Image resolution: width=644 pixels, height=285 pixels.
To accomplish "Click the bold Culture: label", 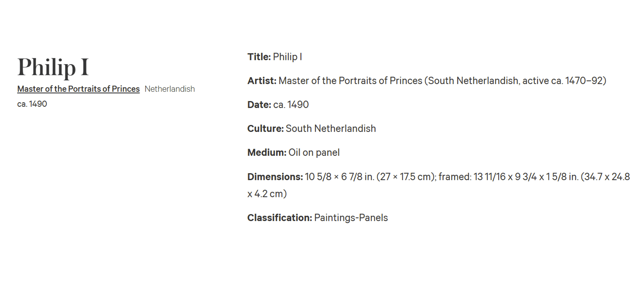I will click(265, 129).
